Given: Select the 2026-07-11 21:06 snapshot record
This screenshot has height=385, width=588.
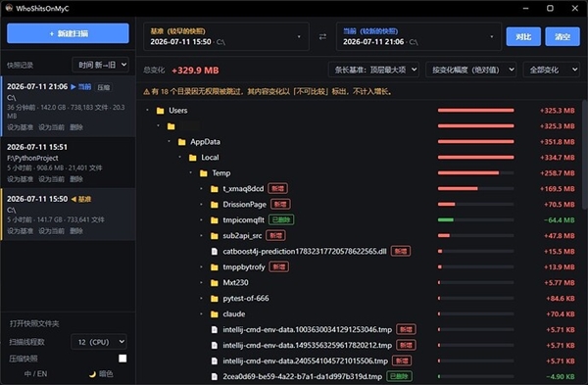Looking at the screenshot, I should [x=69, y=107].
